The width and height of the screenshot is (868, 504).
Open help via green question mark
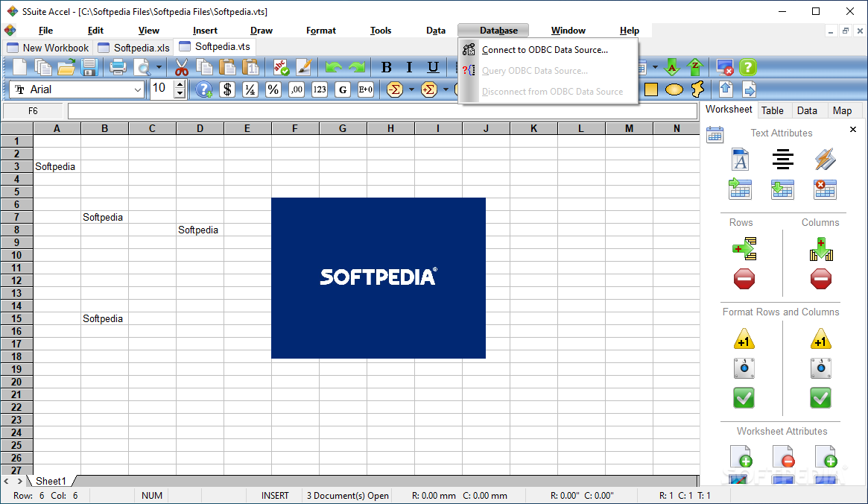tap(748, 68)
